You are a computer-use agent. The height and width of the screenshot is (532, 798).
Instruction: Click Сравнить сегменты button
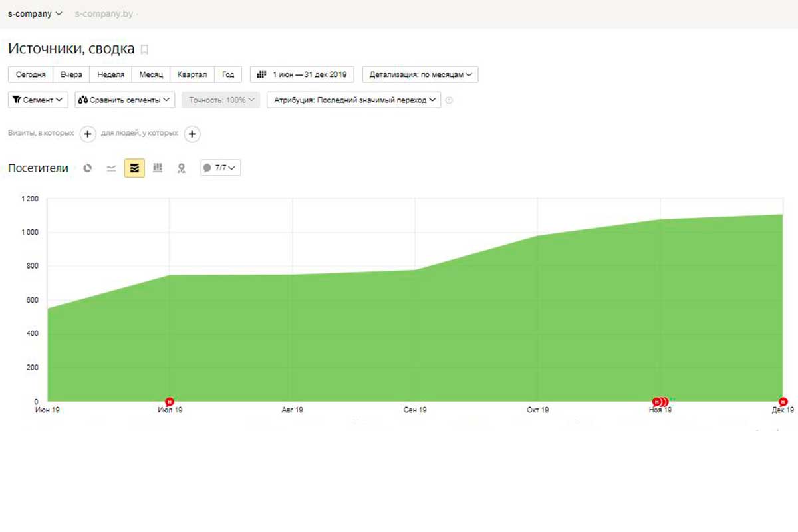pos(124,100)
